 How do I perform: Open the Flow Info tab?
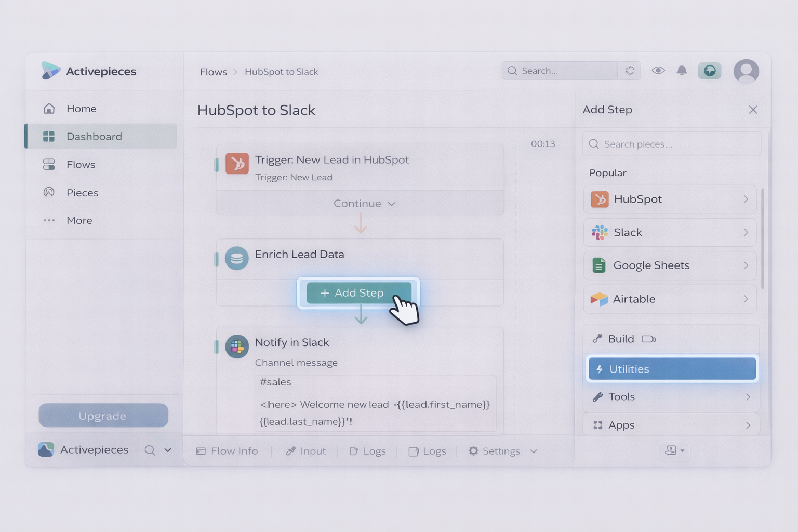click(227, 451)
